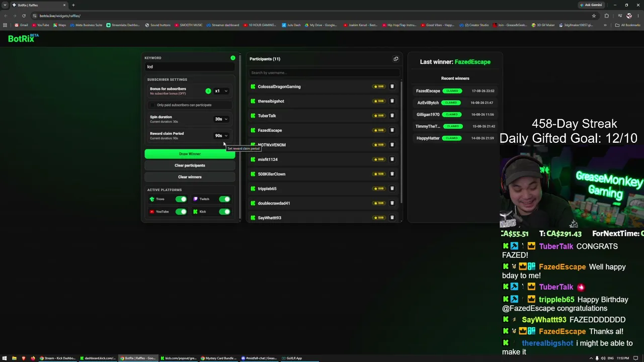644x362 pixels.
Task: Open the Chrome three-dot menu
Action: point(637,16)
